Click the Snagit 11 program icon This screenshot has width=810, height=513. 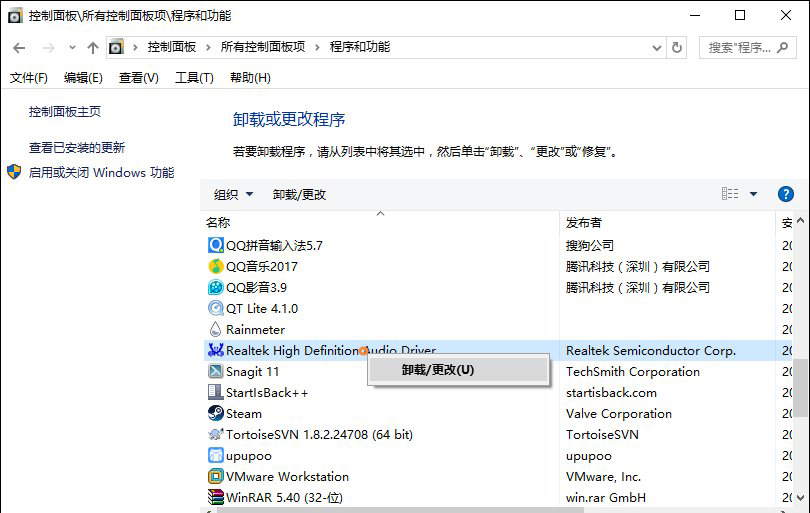(x=215, y=371)
